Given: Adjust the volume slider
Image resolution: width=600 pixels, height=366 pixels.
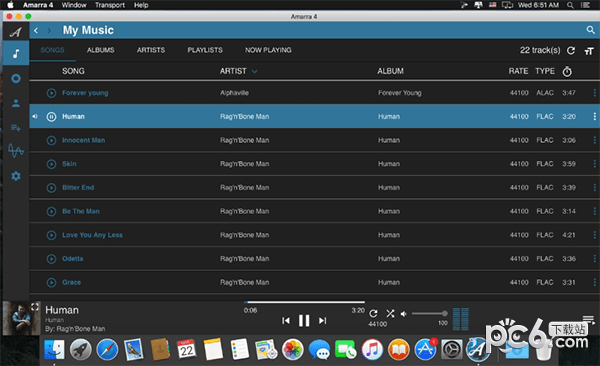Looking at the screenshot, I should (429, 314).
